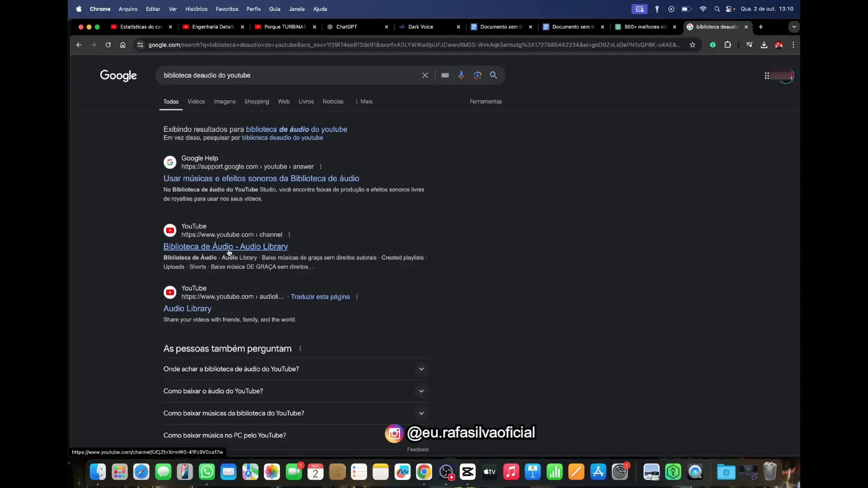Click corrected query biblioteca de áudio do youtube
The height and width of the screenshot is (488, 868).
click(297, 129)
